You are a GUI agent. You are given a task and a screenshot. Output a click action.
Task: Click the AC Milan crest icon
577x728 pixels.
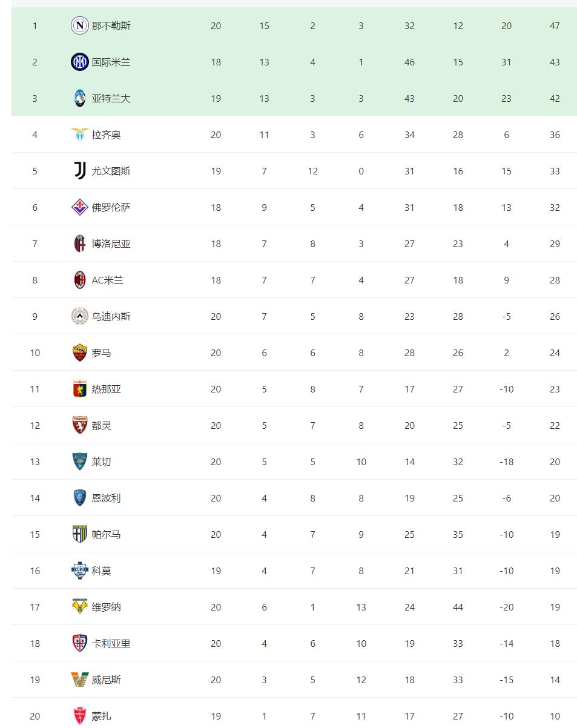[80, 280]
